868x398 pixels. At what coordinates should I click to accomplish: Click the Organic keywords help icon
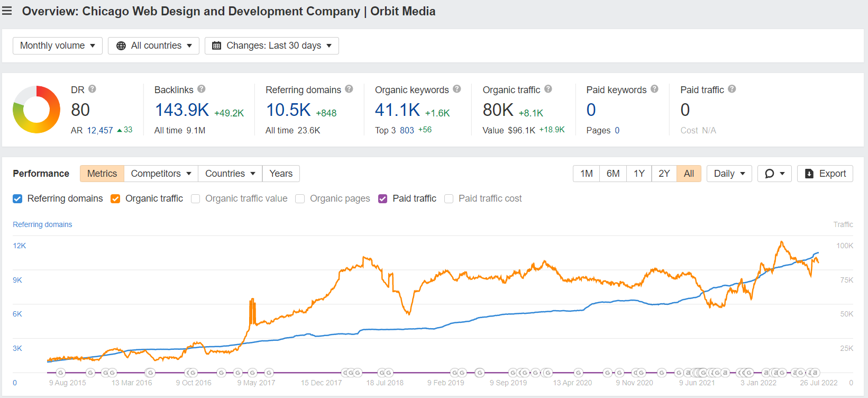click(x=457, y=89)
